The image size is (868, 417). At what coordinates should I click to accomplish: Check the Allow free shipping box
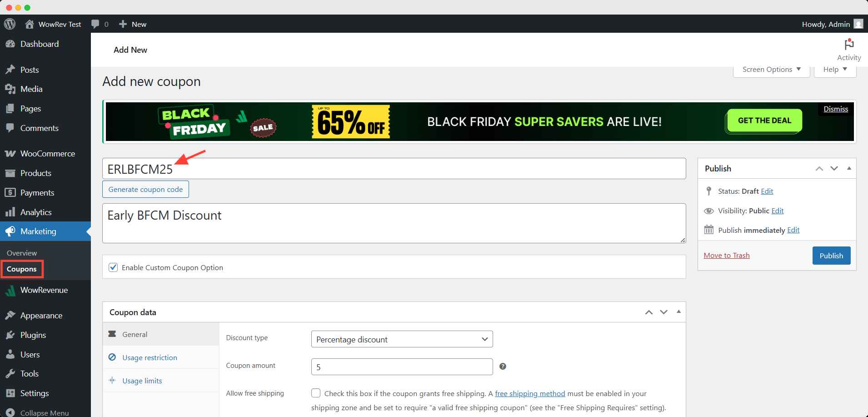pyautogui.click(x=316, y=393)
